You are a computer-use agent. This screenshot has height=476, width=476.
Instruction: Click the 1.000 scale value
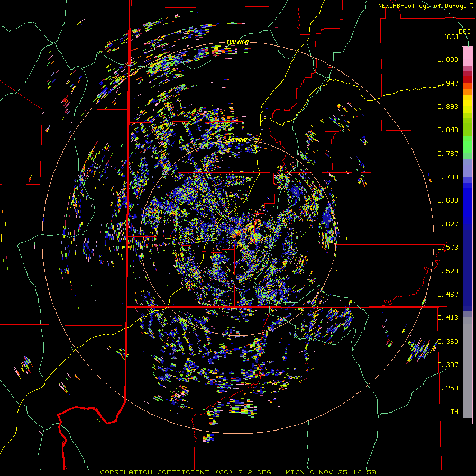coord(448,59)
